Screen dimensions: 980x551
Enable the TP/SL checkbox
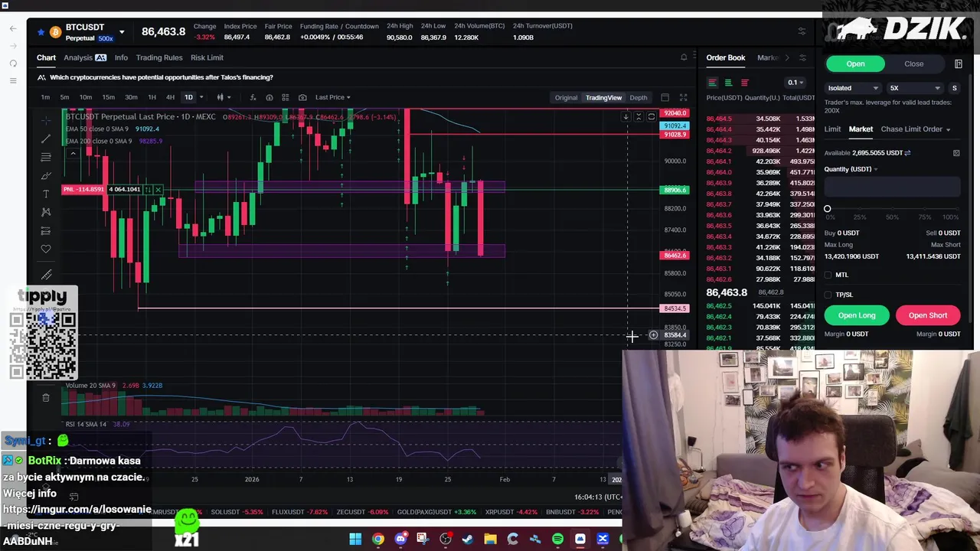(x=828, y=295)
